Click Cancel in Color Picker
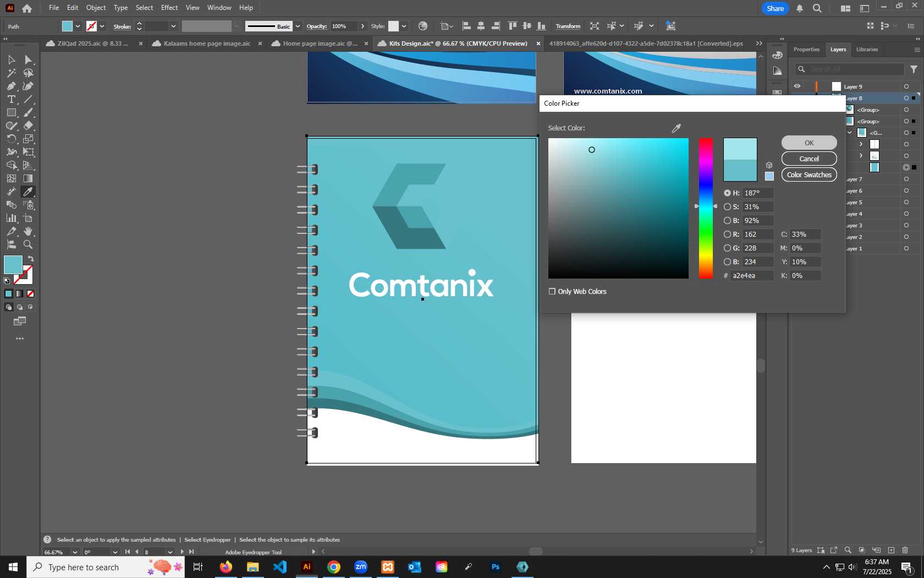 point(809,159)
